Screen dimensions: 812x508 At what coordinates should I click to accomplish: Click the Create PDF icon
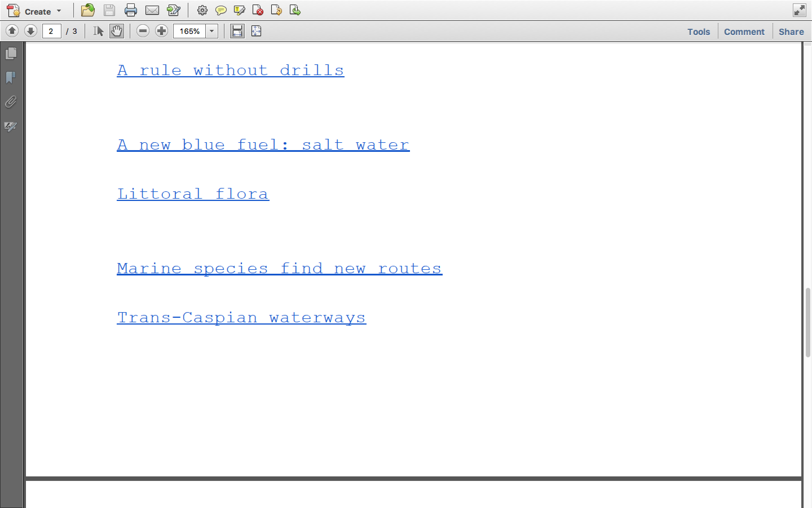(x=14, y=11)
